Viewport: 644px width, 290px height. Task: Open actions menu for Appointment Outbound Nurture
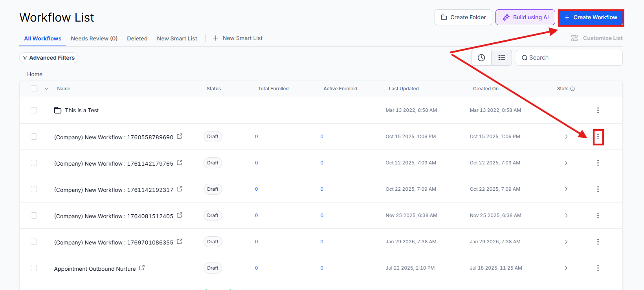598,268
